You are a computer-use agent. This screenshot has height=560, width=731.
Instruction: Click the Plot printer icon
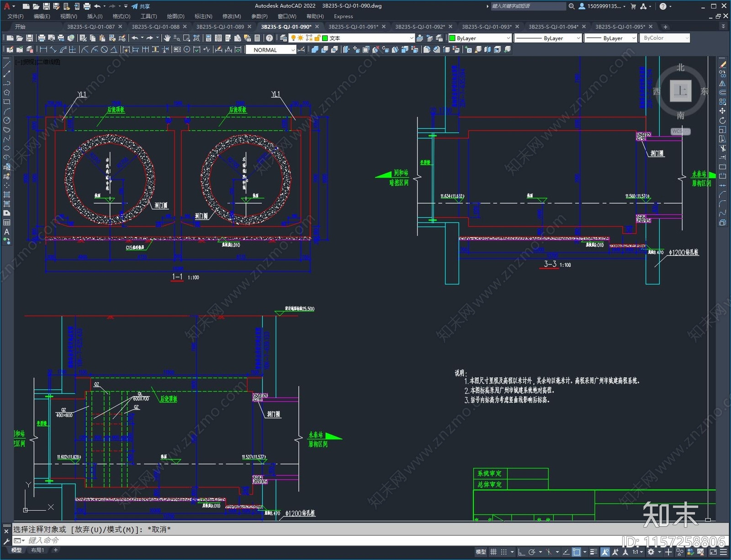click(x=42, y=38)
